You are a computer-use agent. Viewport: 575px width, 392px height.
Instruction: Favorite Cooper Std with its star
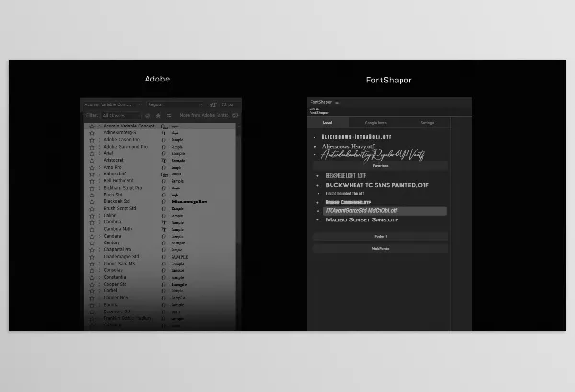pyautogui.click(x=92, y=285)
